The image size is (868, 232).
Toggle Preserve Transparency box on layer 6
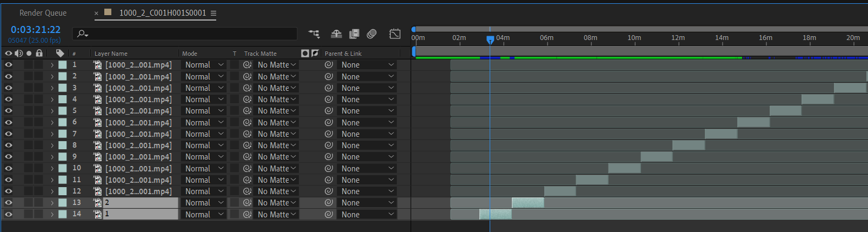[x=235, y=123]
